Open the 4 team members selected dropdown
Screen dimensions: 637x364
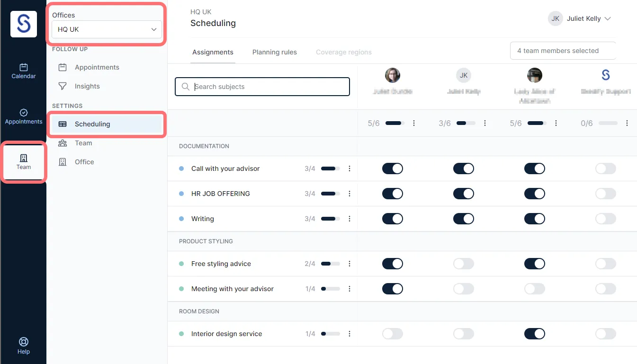click(x=563, y=51)
